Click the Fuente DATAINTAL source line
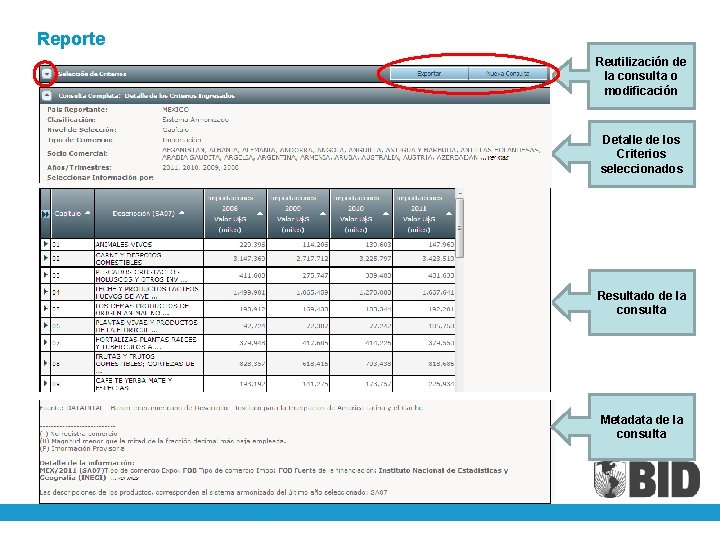The height and width of the screenshot is (540, 720). (231, 408)
